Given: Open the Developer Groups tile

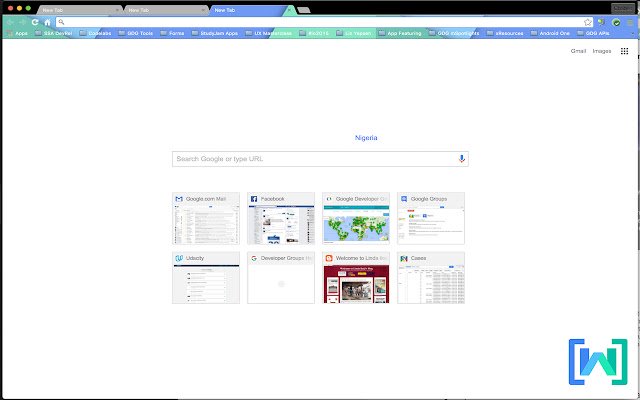Looking at the screenshot, I should [281, 278].
